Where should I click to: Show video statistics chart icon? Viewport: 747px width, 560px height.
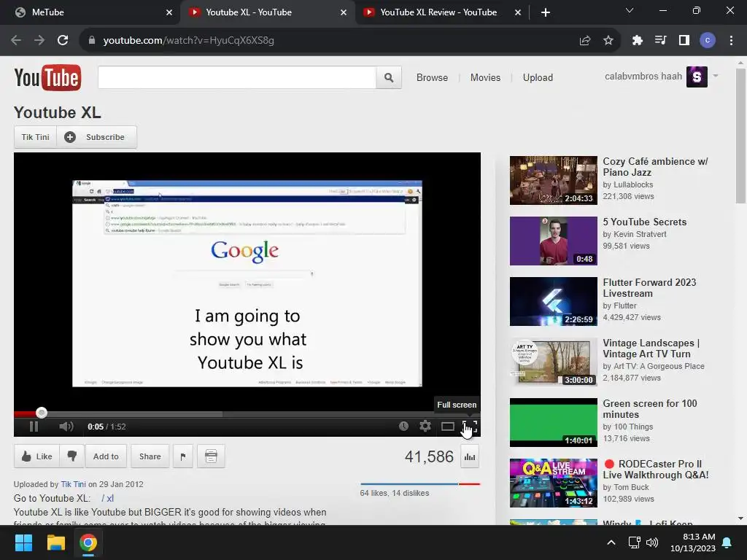click(470, 456)
